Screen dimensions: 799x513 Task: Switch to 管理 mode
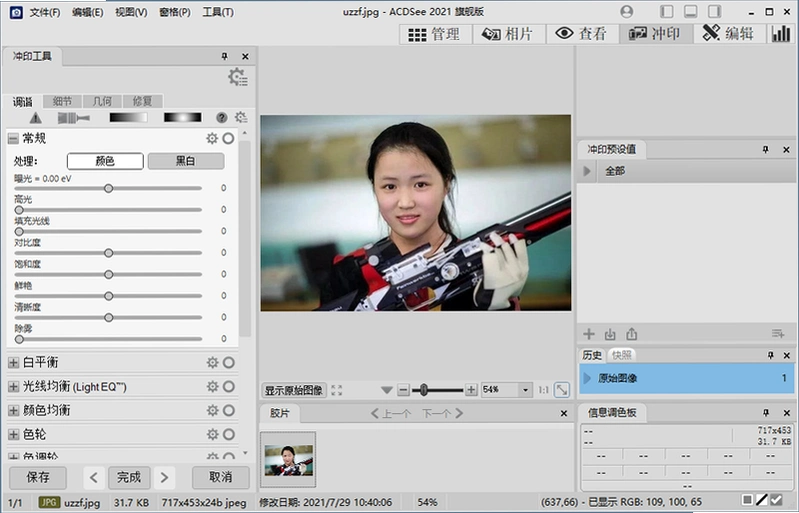(x=435, y=34)
